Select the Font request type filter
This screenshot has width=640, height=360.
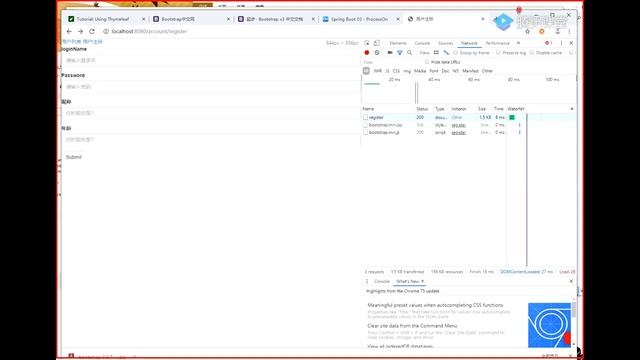[434, 71]
